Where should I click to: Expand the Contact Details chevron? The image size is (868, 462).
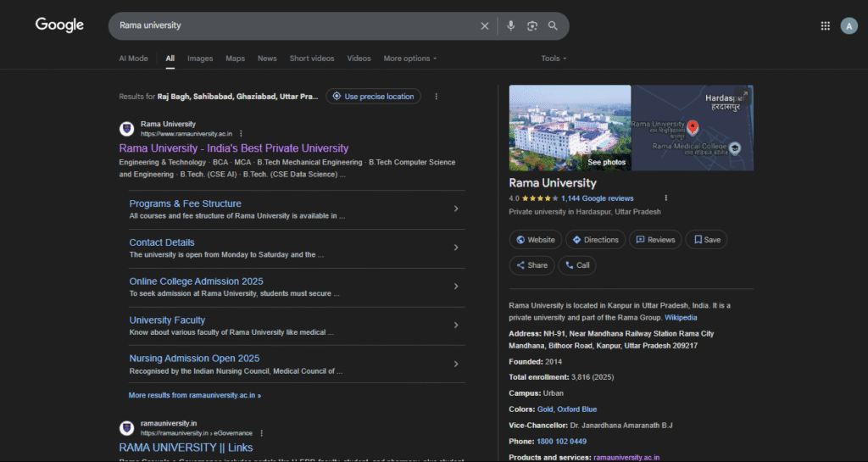(456, 248)
